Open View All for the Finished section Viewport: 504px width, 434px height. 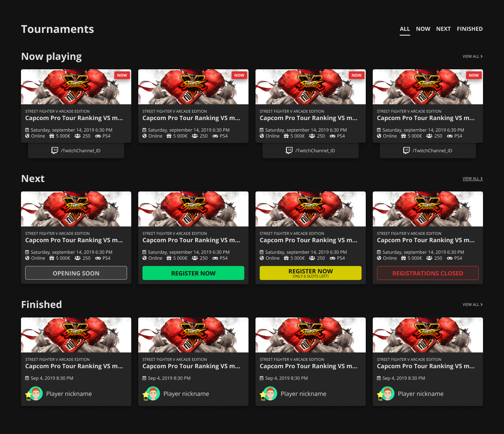[472, 304]
